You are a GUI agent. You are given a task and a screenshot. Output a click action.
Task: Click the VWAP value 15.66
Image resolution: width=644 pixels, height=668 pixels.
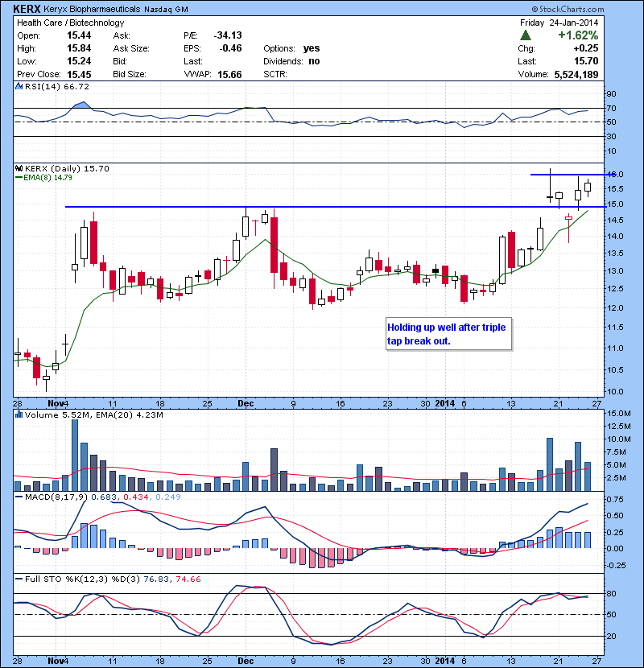pyautogui.click(x=229, y=75)
